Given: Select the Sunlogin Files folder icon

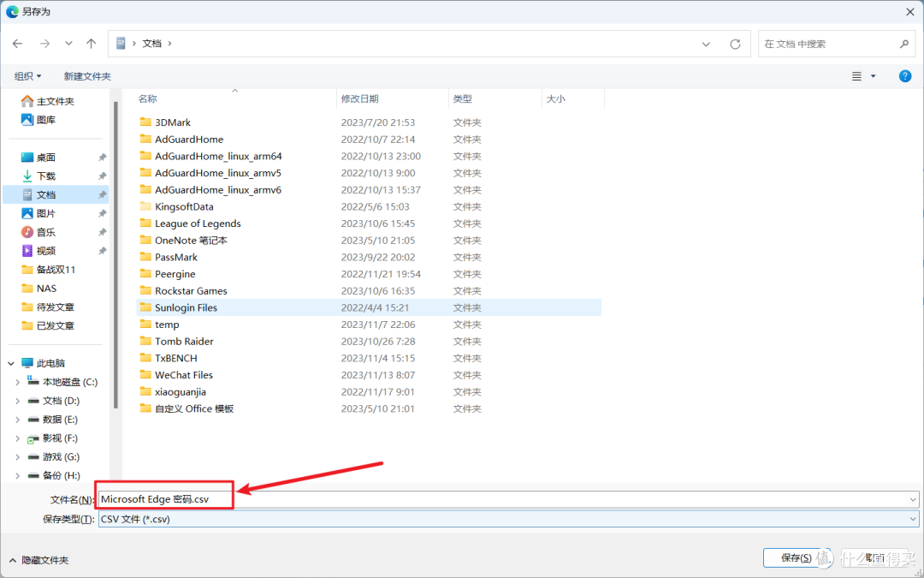Looking at the screenshot, I should coord(145,307).
